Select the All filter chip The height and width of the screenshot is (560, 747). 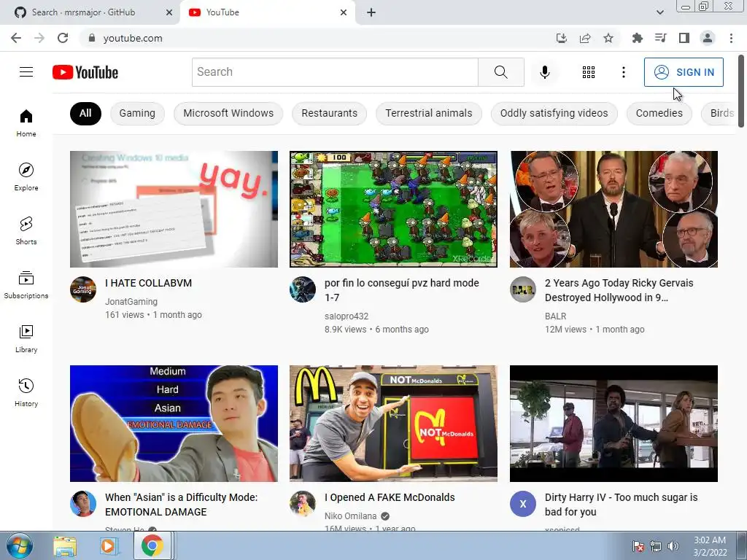[85, 113]
